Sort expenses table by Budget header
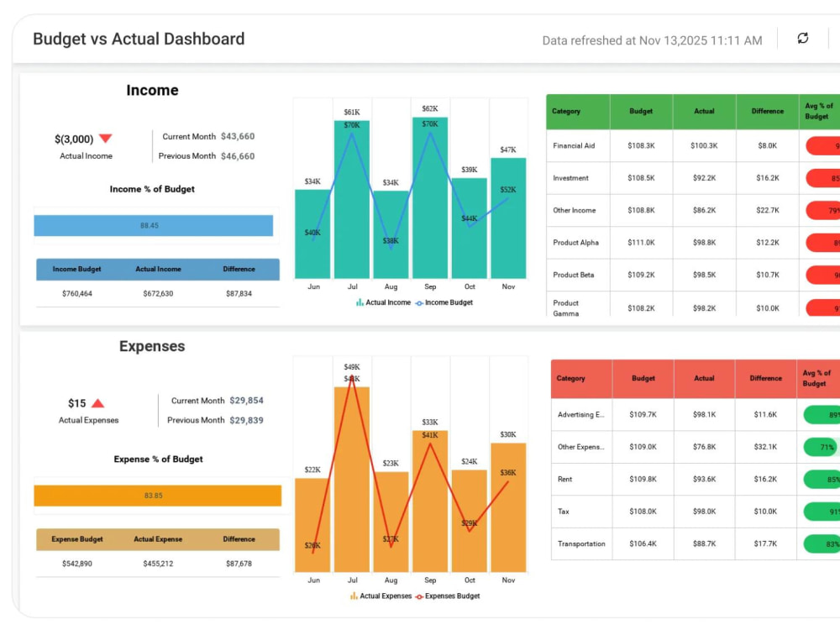The width and height of the screenshot is (840, 630). tap(643, 378)
